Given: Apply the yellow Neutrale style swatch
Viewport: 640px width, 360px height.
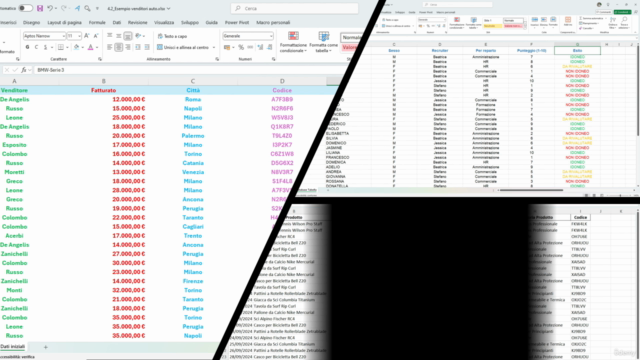Looking at the screenshot, I should coord(492,26).
